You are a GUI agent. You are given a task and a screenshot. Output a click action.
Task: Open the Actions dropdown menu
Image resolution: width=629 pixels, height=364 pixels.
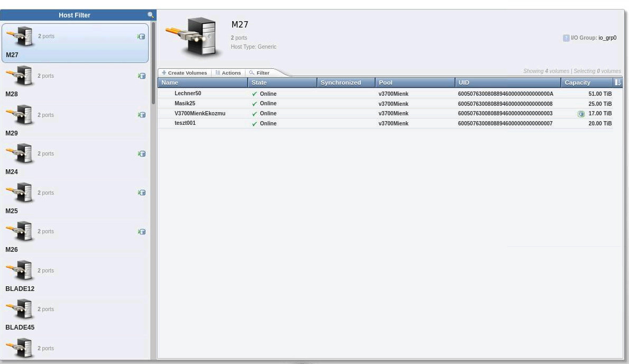point(228,73)
